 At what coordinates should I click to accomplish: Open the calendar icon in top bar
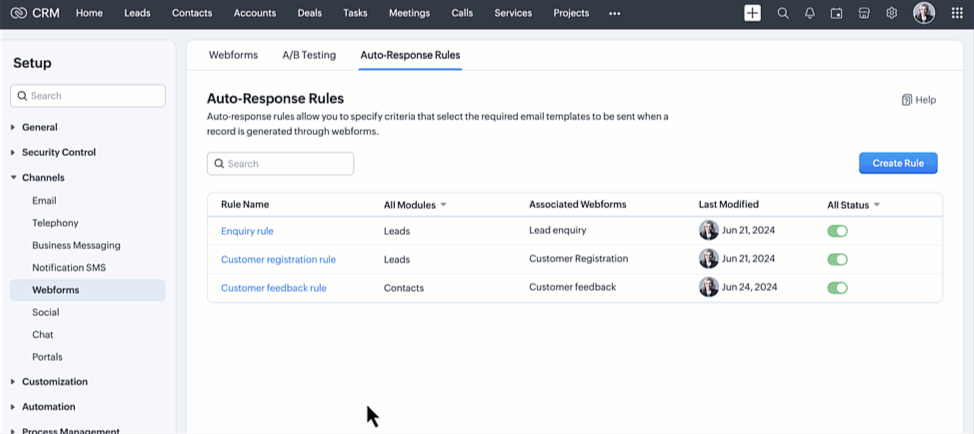pos(837,13)
